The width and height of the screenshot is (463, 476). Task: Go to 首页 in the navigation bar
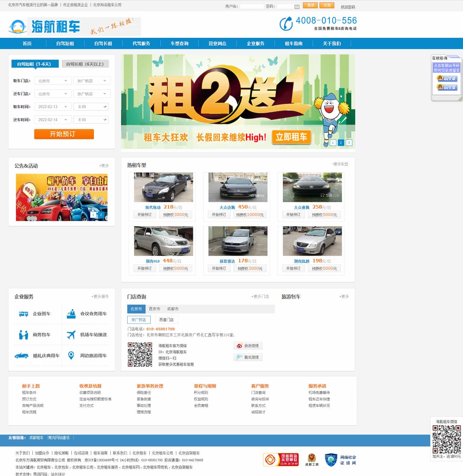coord(27,44)
